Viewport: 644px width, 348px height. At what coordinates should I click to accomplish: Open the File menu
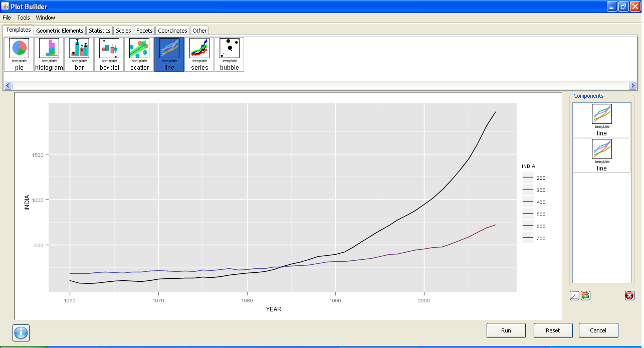tap(7, 18)
